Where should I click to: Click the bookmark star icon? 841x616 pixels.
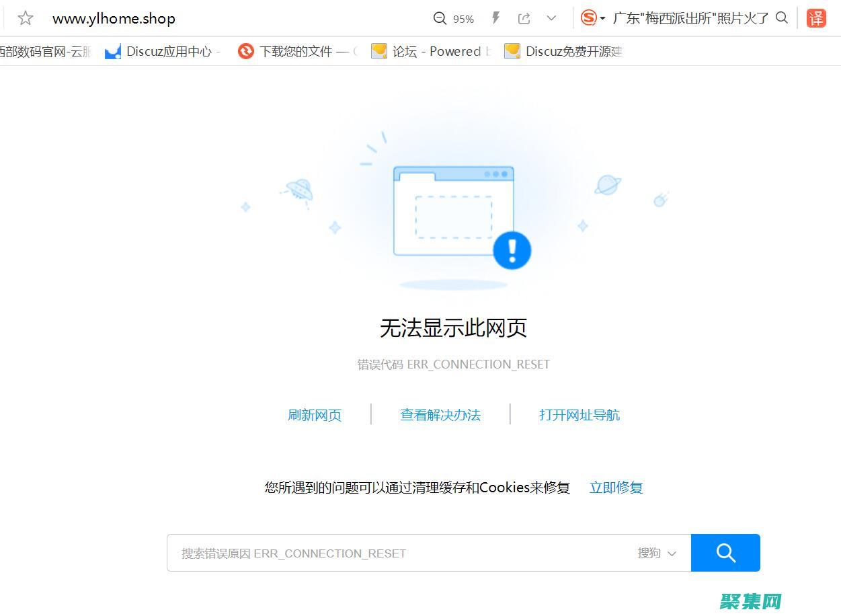(25, 19)
